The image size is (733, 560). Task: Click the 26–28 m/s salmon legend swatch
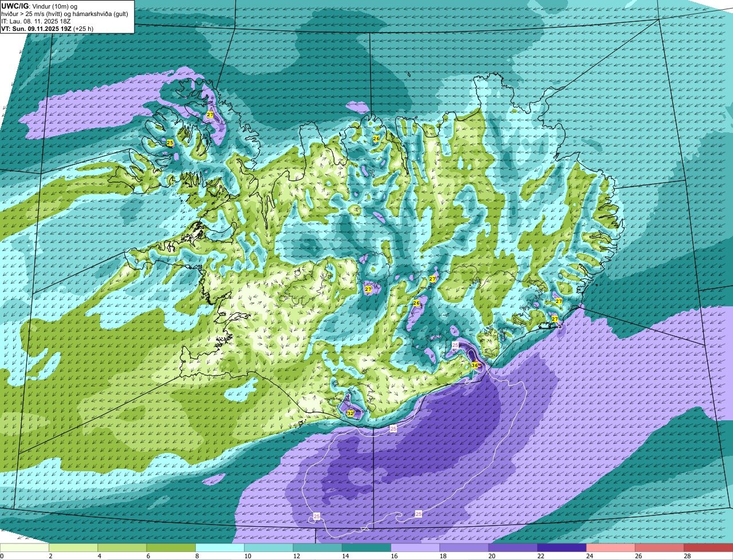click(x=660, y=547)
